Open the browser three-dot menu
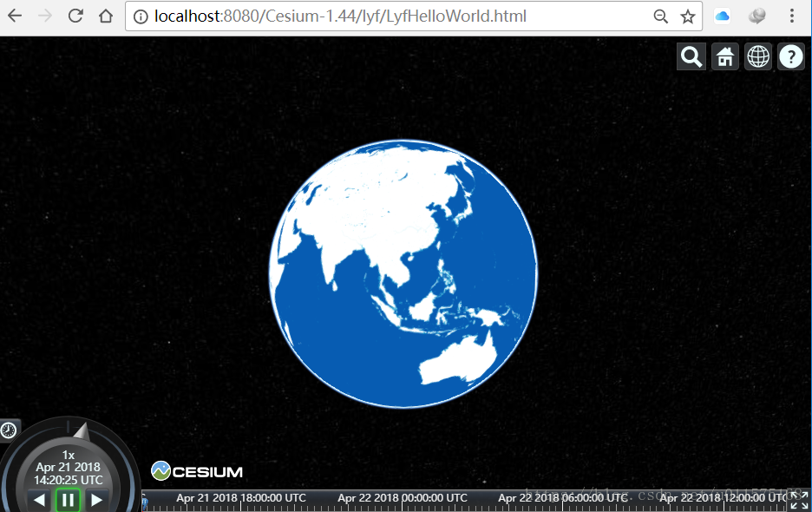This screenshot has height=512, width=812. click(792, 16)
